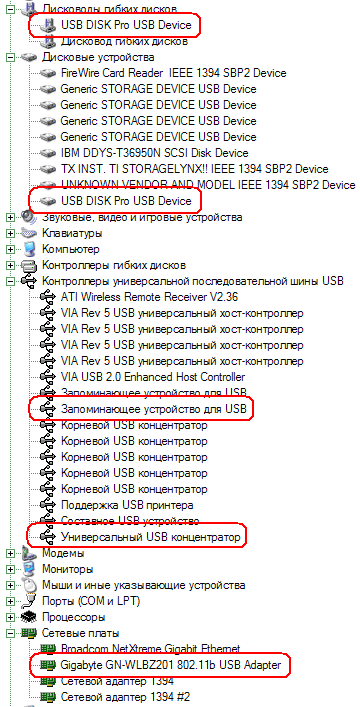The width and height of the screenshot is (360, 707).
Task: Click the USB icon next to ATI Wireless Remote Receiver
Action: pyautogui.click(x=47, y=297)
